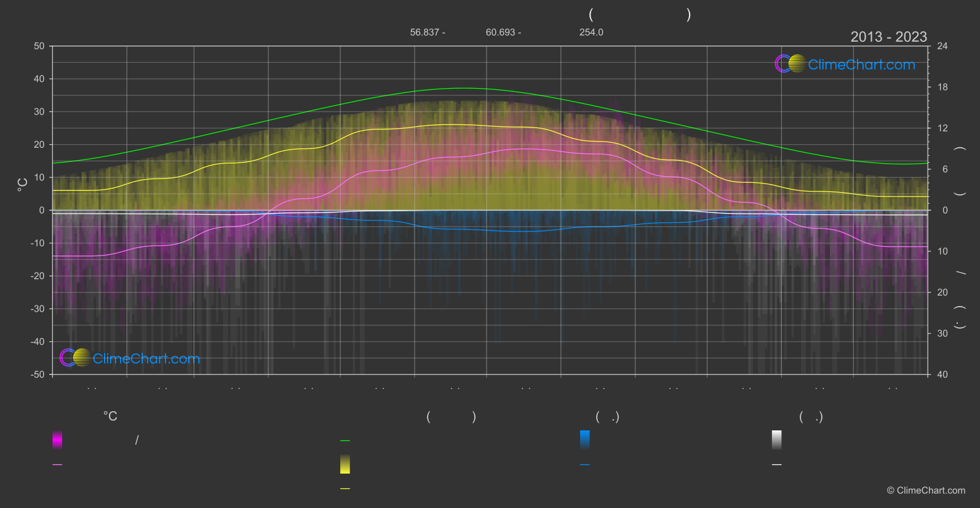The width and height of the screenshot is (980, 508).
Task: Click the °C axis label on left
Action: [23, 185]
